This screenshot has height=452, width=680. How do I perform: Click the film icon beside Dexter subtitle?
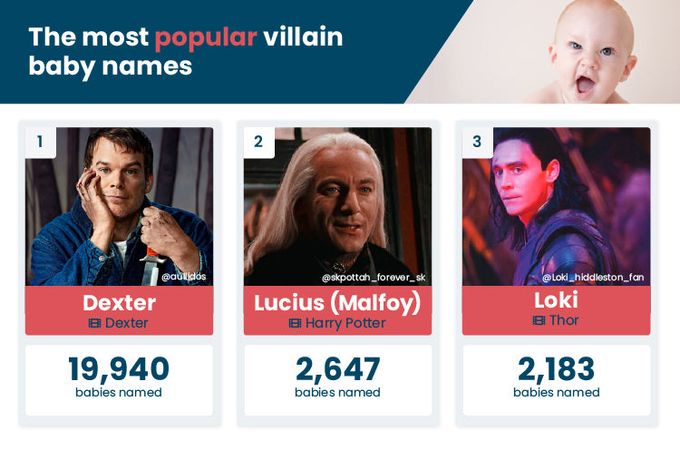point(95,323)
